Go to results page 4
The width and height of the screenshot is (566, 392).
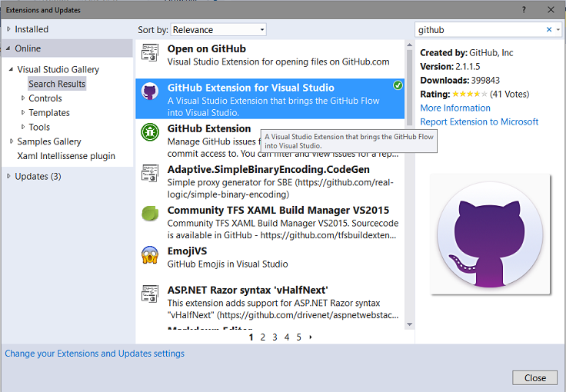(287, 337)
